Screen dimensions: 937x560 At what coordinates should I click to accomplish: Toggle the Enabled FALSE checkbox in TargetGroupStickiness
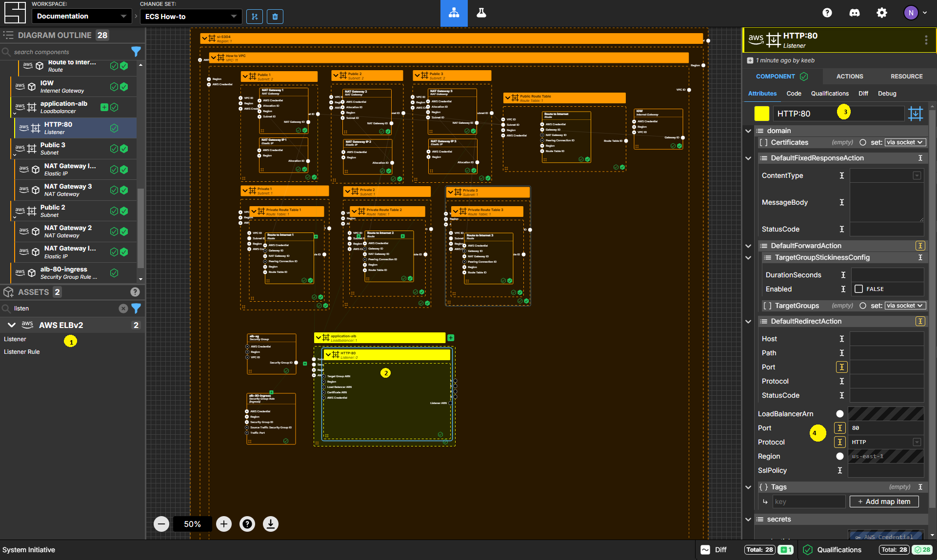858,288
